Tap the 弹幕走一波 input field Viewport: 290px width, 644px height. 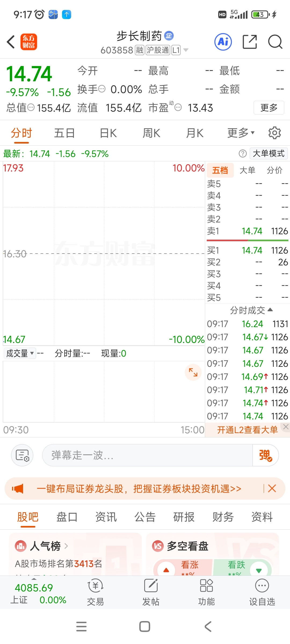coord(147,455)
